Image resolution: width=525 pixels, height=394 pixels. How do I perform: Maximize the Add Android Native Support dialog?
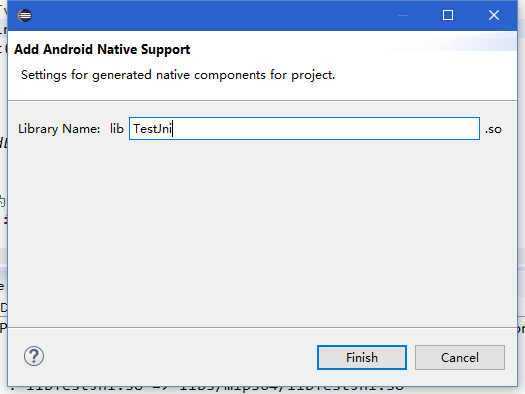click(448, 15)
